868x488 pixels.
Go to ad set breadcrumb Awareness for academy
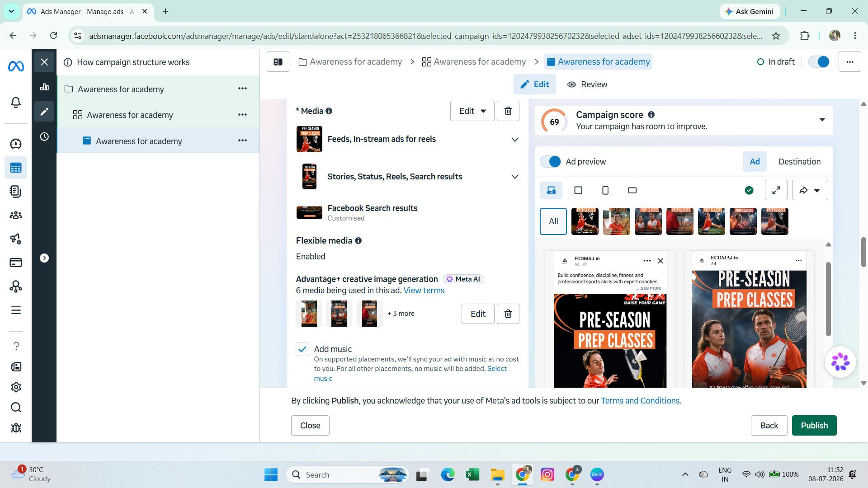click(x=474, y=62)
